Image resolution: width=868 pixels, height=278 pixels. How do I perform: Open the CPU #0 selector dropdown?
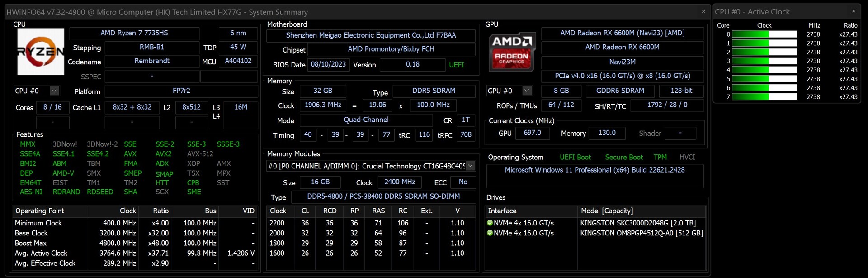(x=54, y=91)
